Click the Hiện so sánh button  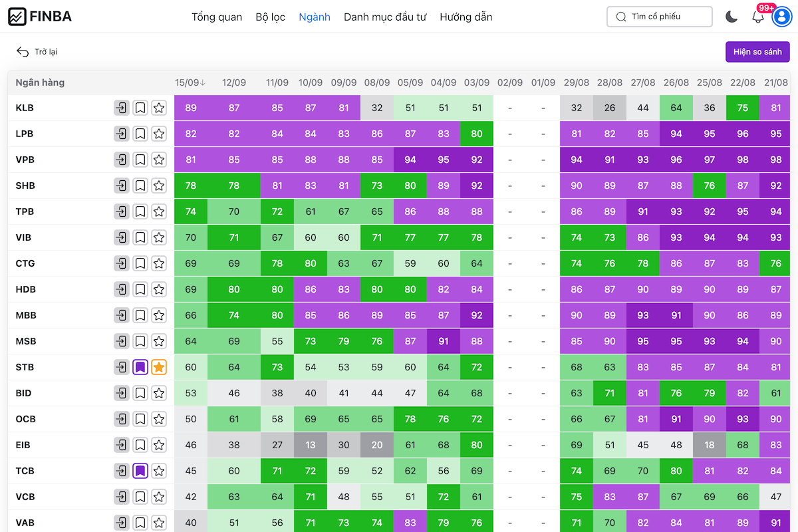pyautogui.click(x=757, y=52)
